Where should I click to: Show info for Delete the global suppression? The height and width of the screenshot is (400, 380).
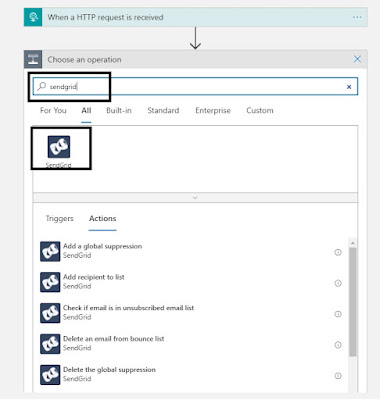pyautogui.click(x=338, y=376)
